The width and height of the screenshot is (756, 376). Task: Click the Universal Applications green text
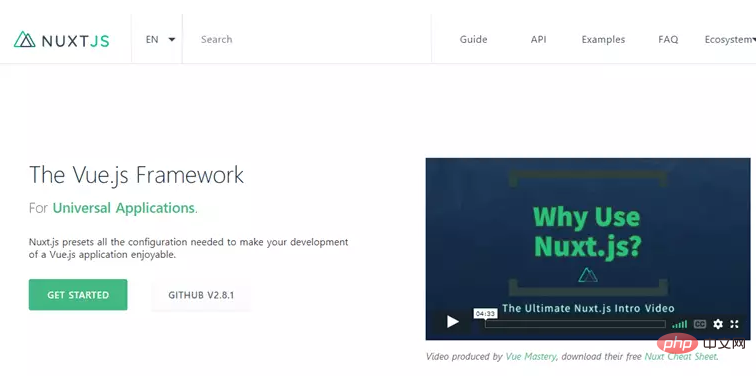click(x=123, y=208)
